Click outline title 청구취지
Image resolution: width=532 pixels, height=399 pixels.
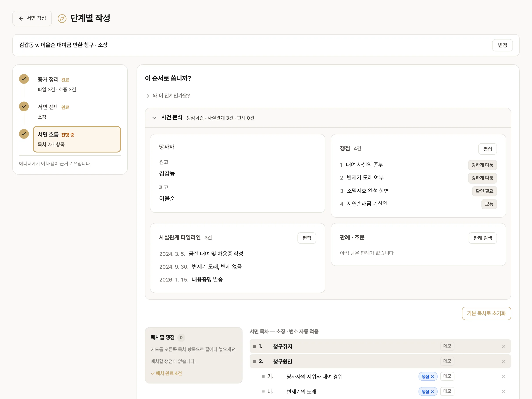[x=282, y=346]
